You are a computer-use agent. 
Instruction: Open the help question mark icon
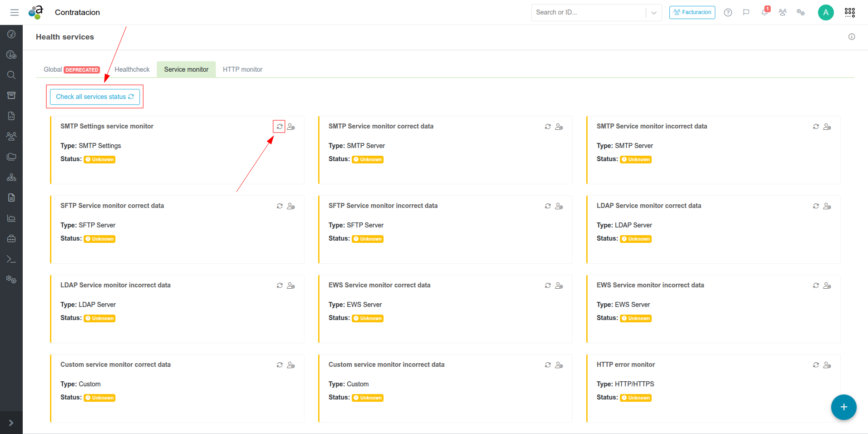728,12
